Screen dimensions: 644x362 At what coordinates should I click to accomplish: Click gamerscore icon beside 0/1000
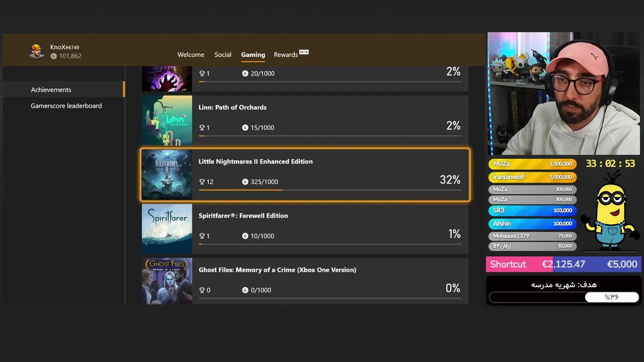tap(245, 290)
